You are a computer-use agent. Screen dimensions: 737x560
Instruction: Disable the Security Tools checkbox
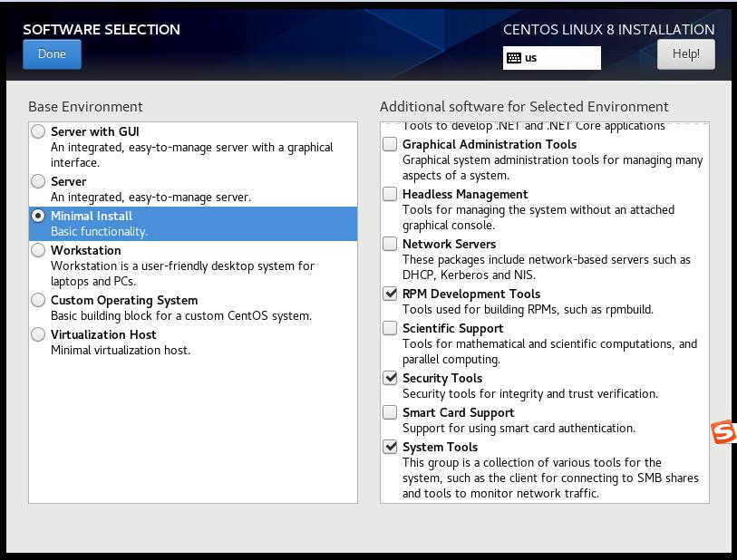click(390, 379)
